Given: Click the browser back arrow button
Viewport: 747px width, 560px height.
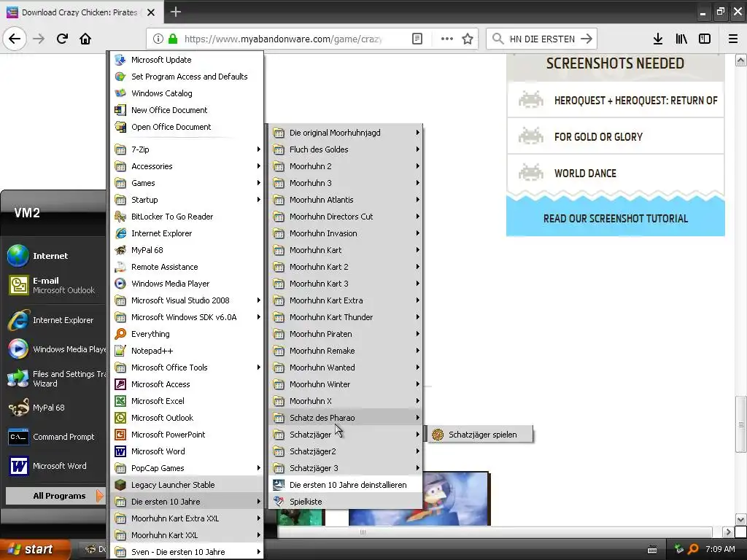Looking at the screenshot, I should point(15,39).
